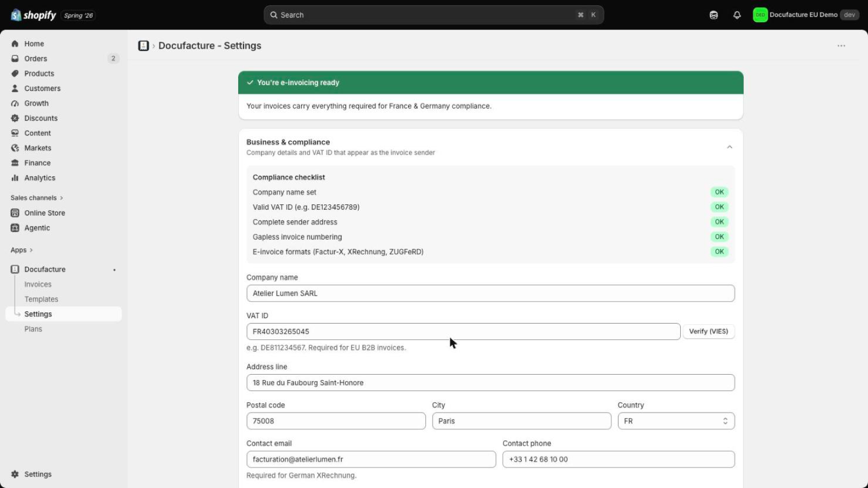Viewport: 868px width, 488px height.
Task: Open the Sidekick assistant icon in top bar
Action: tap(714, 15)
